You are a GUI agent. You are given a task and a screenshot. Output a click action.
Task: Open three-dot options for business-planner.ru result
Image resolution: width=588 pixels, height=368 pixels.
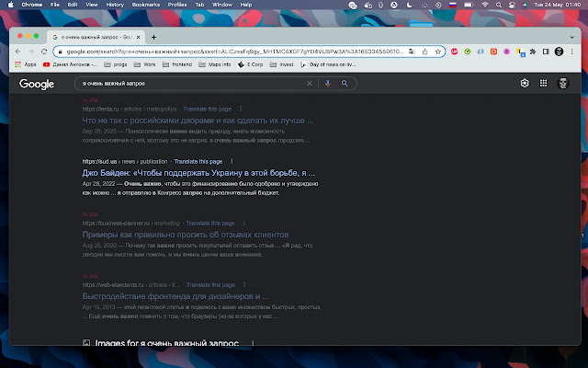[x=243, y=223]
